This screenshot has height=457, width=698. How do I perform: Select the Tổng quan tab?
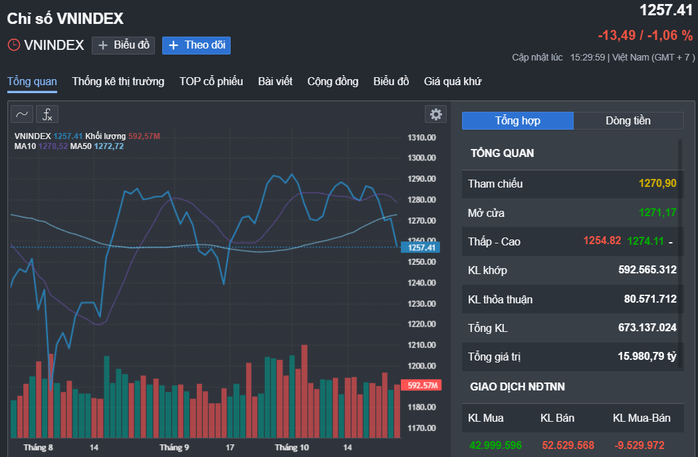pos(32,81)
